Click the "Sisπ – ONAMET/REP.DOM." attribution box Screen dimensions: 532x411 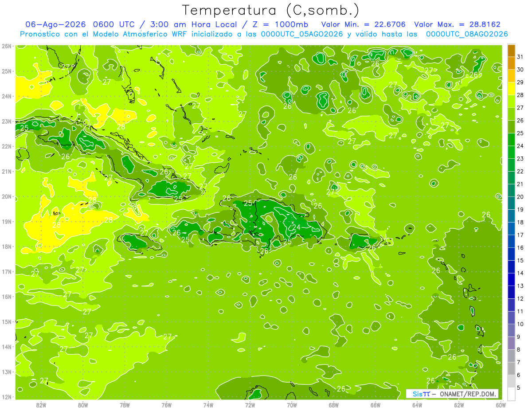pyautogui.click(x=452, y=394)
